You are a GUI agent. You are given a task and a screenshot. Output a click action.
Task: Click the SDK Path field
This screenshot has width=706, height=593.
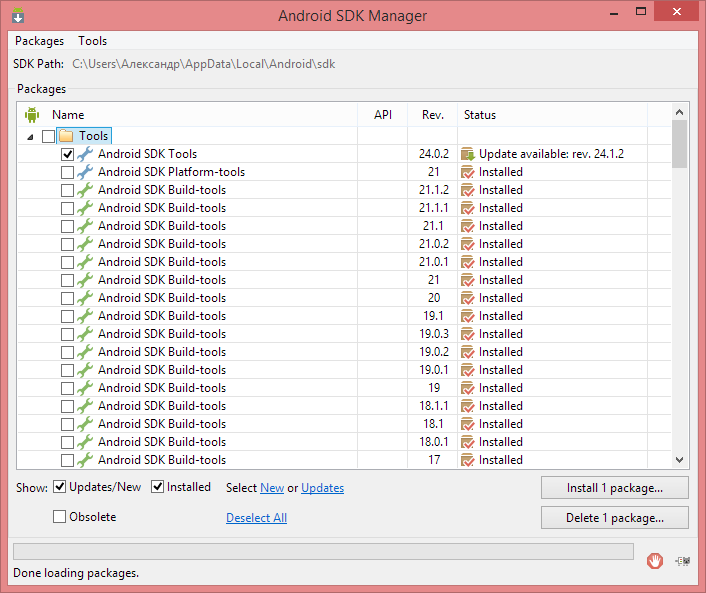(204, 64)
